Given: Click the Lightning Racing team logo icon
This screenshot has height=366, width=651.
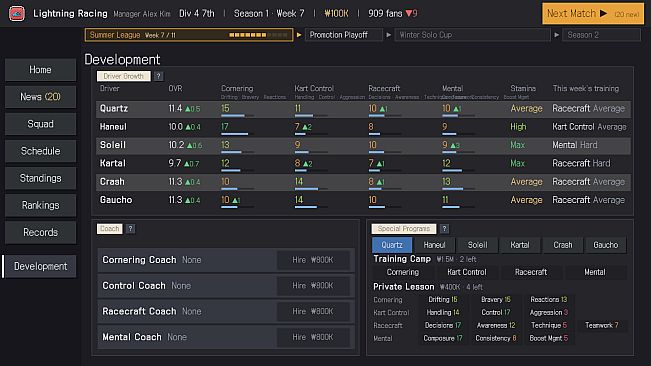Looking at the screenshot, I should (17, 14).
